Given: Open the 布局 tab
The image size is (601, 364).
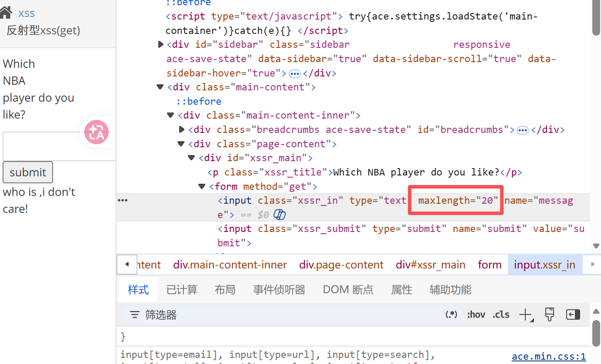Looking at the screenshot, I should pos(225,290).
